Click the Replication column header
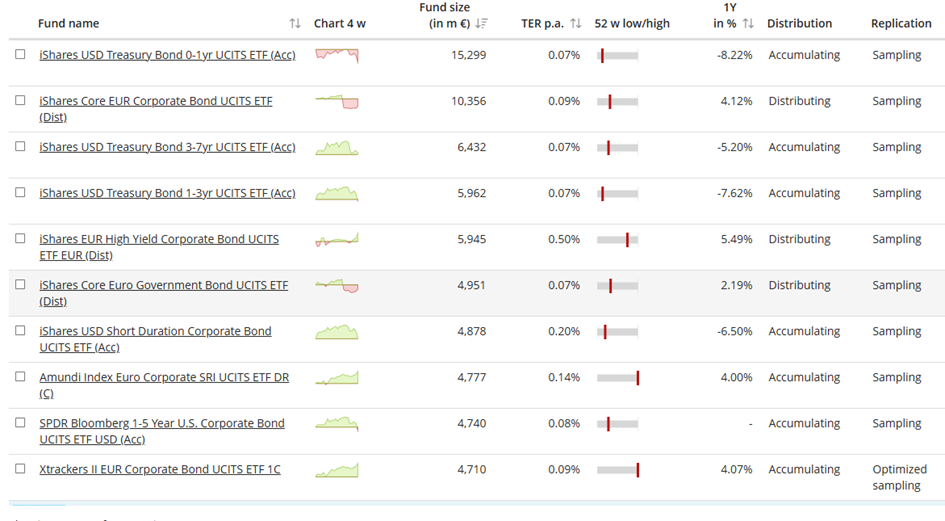Viewport: 945px width, 521px height. point(900,24)
